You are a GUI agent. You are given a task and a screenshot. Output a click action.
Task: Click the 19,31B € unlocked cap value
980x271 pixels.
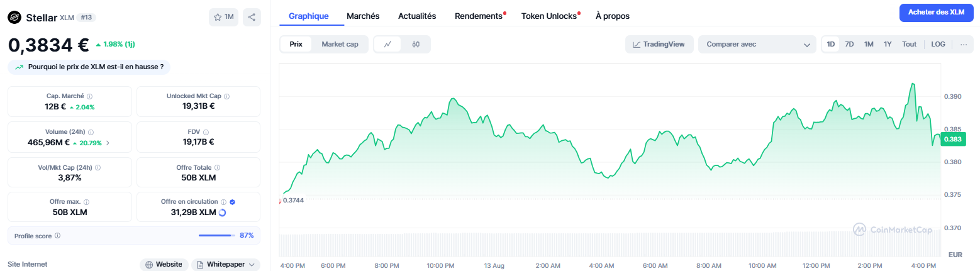[x=198, y=106]
